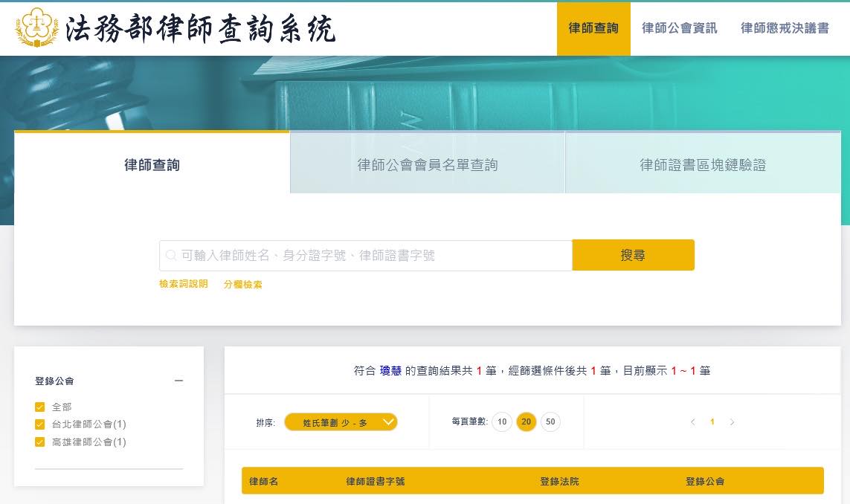Click the 律師證書字號 column header
The height and width of the screenshot is (504, 850).
(375, 481)
